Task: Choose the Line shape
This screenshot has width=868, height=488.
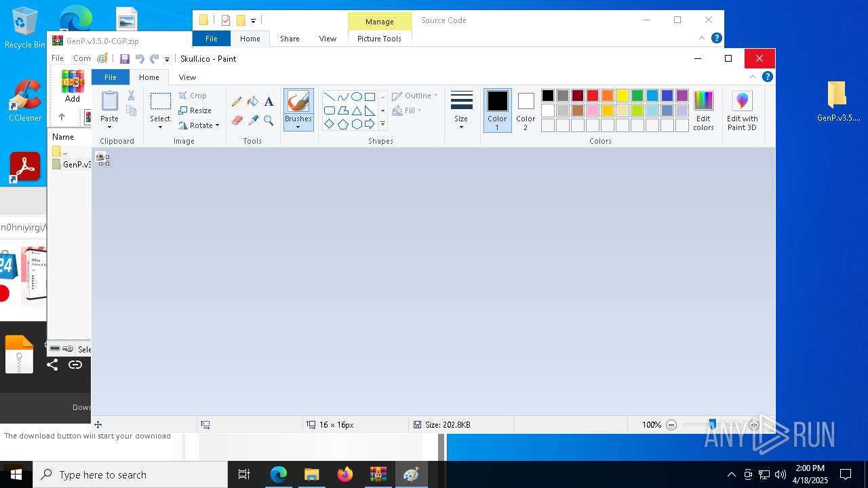Action: [x=329, y=96]
